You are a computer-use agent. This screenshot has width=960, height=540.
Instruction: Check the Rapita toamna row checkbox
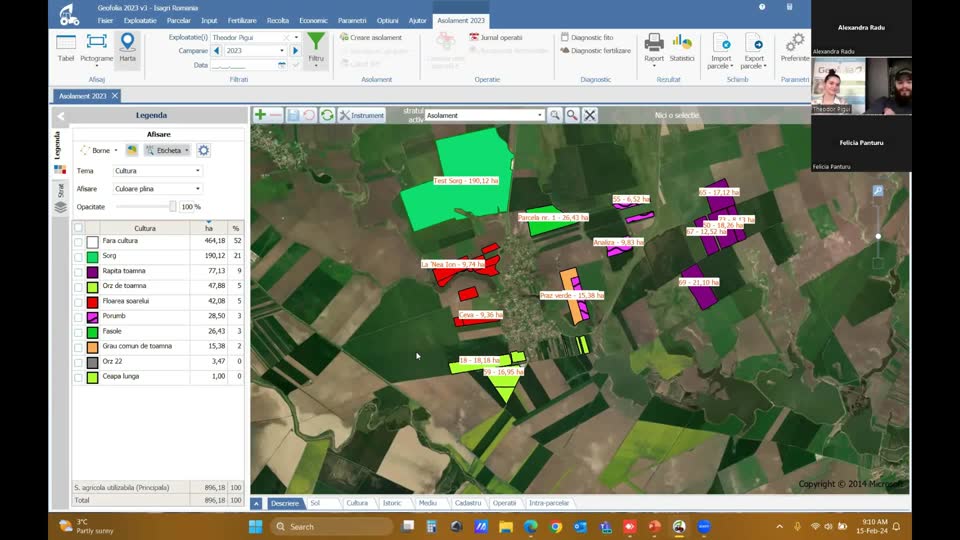78,272
